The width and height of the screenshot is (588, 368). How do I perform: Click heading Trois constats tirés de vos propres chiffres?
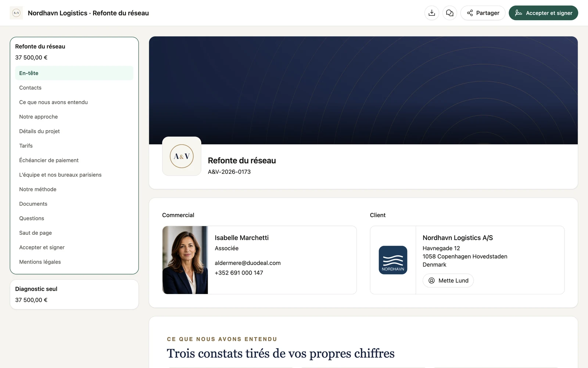point(281,353)
